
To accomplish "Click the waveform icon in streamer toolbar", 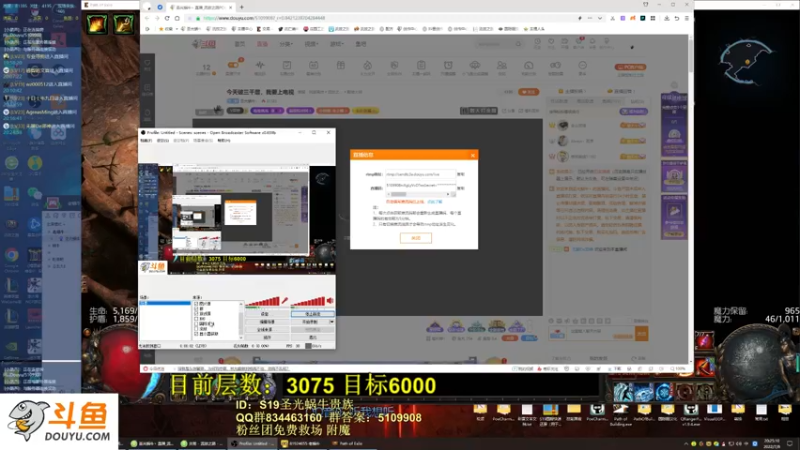I will (260, 65).
